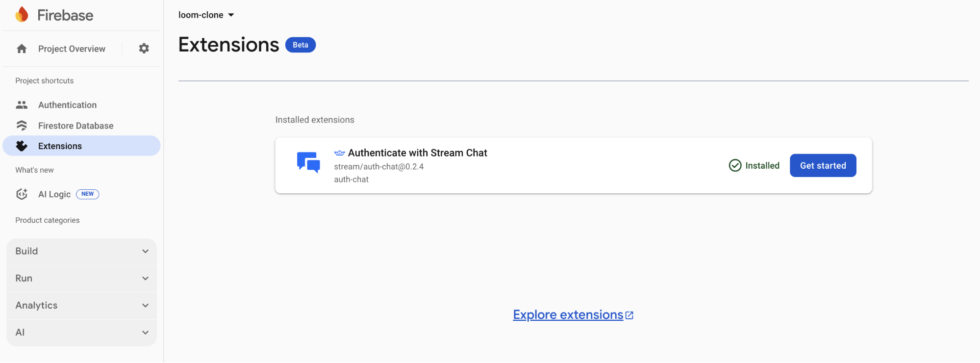Click the Product categories label
980x363 pixels.
tap(48, 220)
